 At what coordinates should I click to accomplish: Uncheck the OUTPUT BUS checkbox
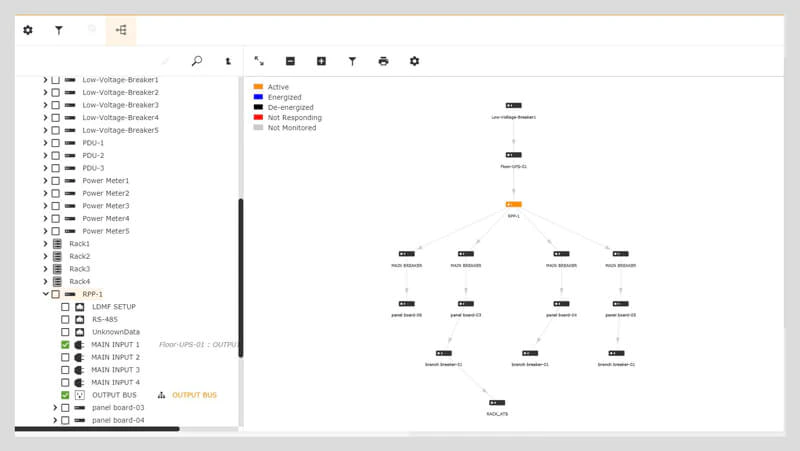[65, 395]
